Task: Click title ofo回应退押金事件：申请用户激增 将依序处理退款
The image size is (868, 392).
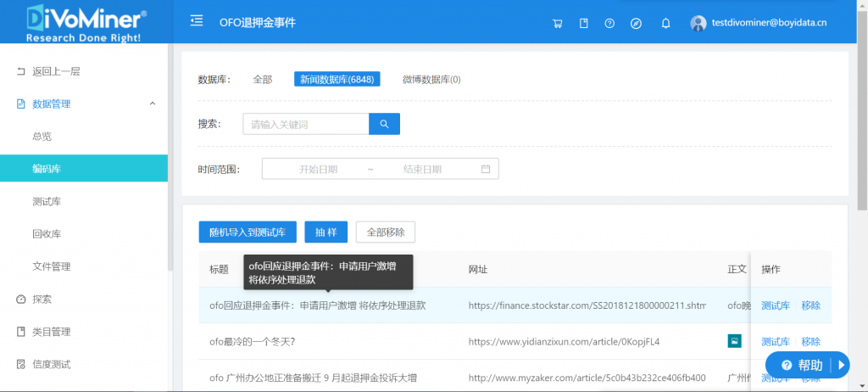Action: tap(318, 305)
